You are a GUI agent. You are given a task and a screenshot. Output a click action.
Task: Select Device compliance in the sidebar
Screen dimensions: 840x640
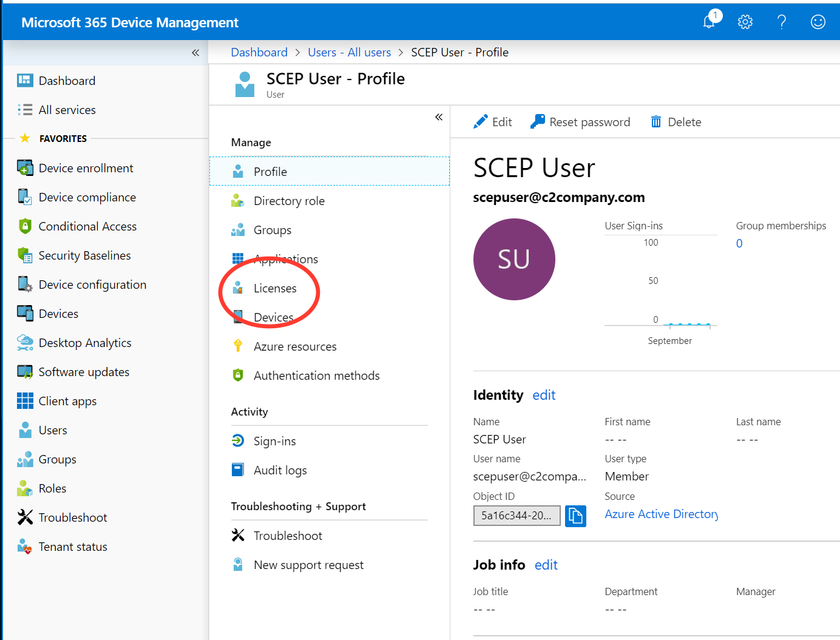click(87, 197)
